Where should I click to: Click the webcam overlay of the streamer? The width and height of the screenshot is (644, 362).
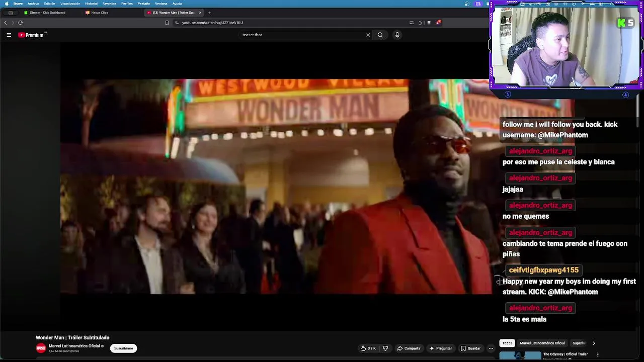click(566, 45)
